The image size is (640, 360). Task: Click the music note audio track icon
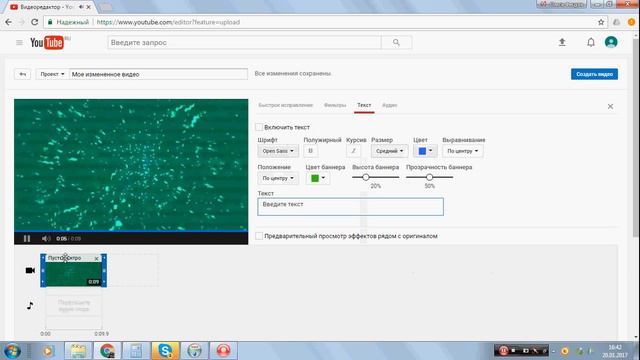pyautogui.click(x=30, y=305)
